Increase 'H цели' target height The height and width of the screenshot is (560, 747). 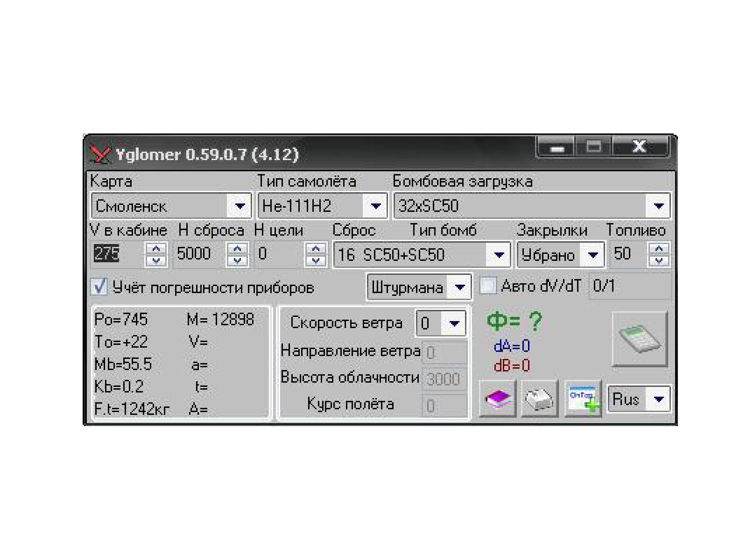pos(316,248)
